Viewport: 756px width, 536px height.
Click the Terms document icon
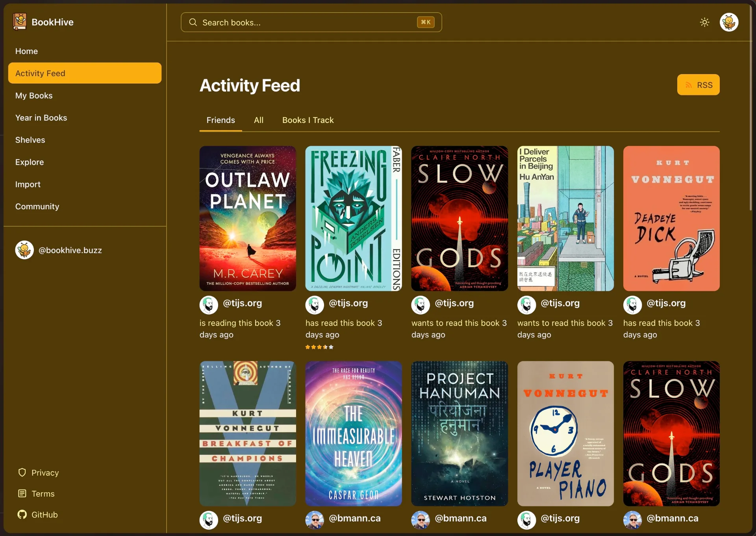tap(22, 493)
